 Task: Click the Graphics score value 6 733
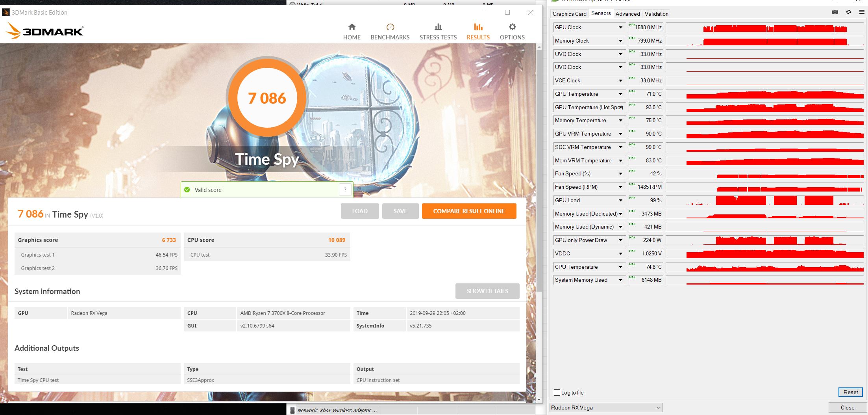click(169, 240)
